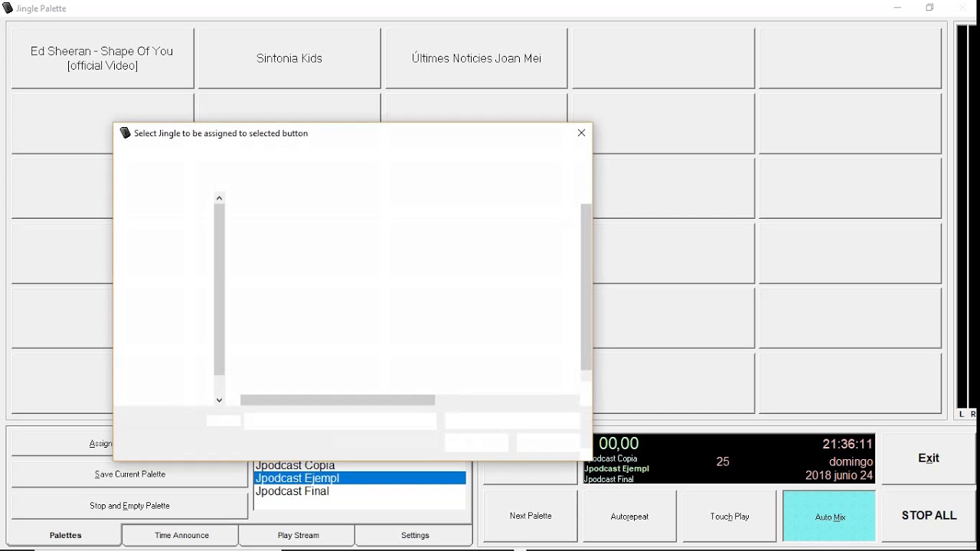This screenshot has width=980, height=551.
Task: Play the Ed Sheeran - Shape Of You jingle
Action: (102, 58)
